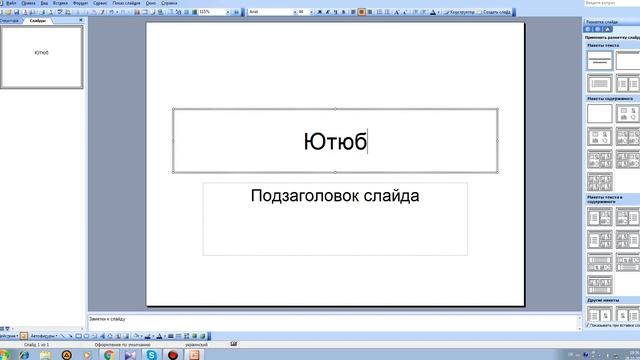Click the Skype icon in the taskbar
This screenshot has width=640, height=360.
tap(151, 355)
